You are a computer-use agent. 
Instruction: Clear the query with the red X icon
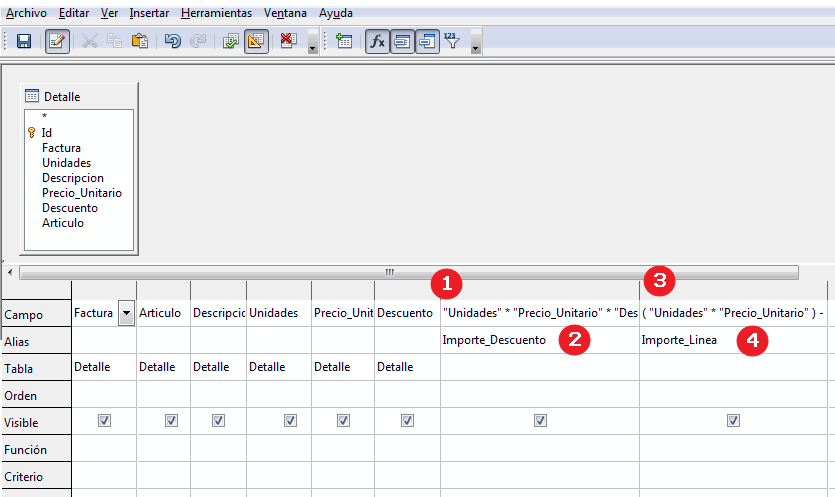click(x=289, y=41)
